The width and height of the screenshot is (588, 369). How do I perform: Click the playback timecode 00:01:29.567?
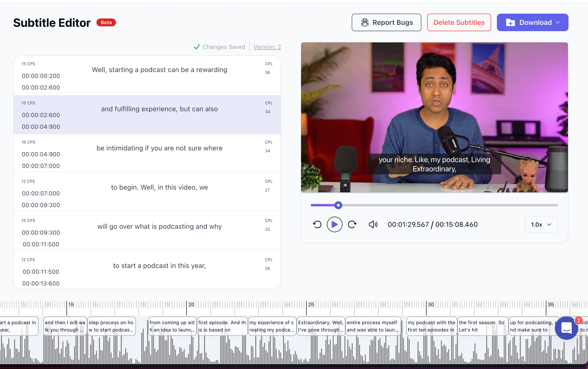(408, 224)
